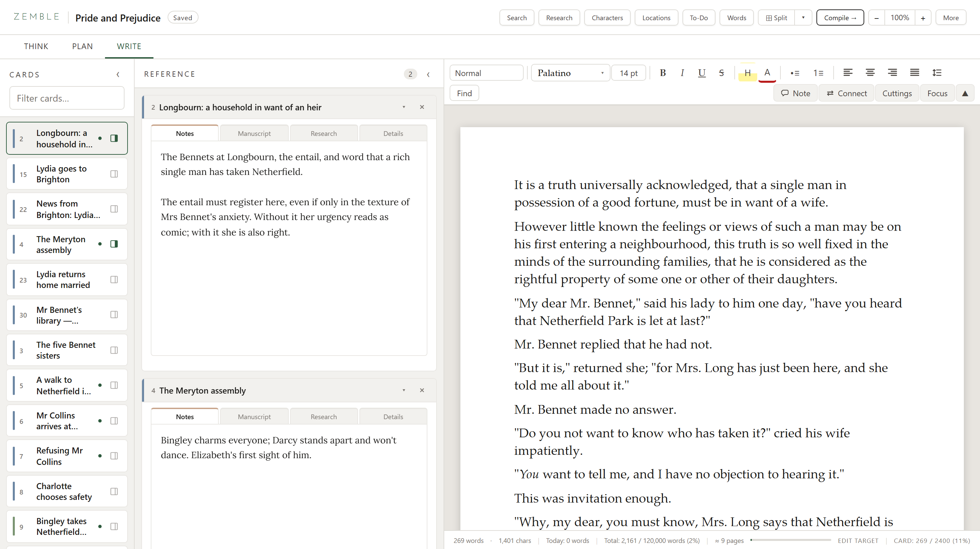Click the Connect button
Viewport: 980px width, 549px height.
pyautogui.click(x=846, y=93)
